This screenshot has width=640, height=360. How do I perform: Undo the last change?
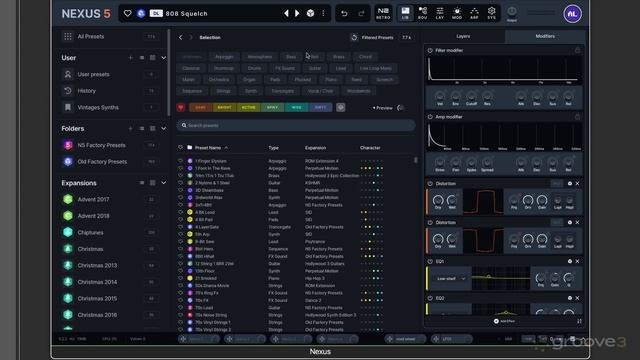[344, 13]
